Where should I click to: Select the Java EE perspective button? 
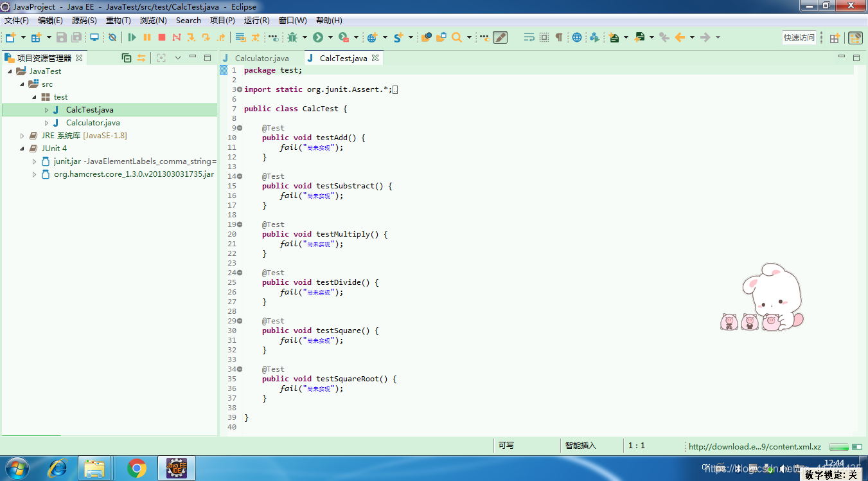[855, 38]
